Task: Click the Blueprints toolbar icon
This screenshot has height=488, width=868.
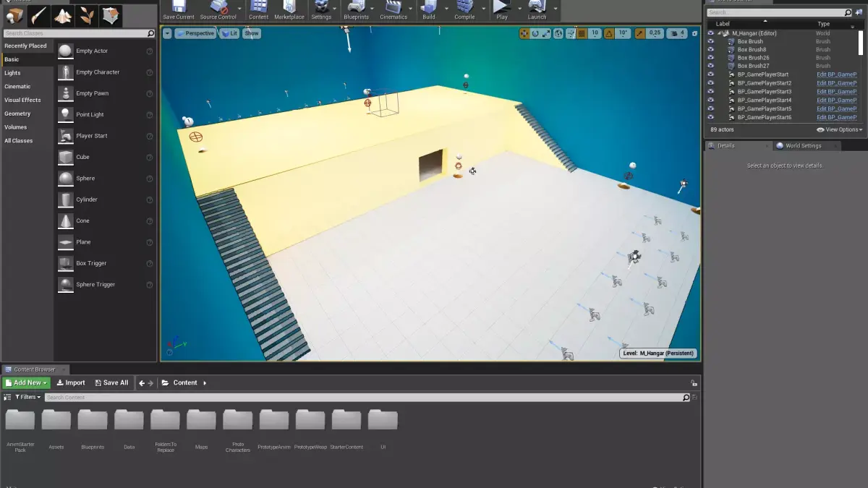Action: pyautogui.click(x=356, y=7)
